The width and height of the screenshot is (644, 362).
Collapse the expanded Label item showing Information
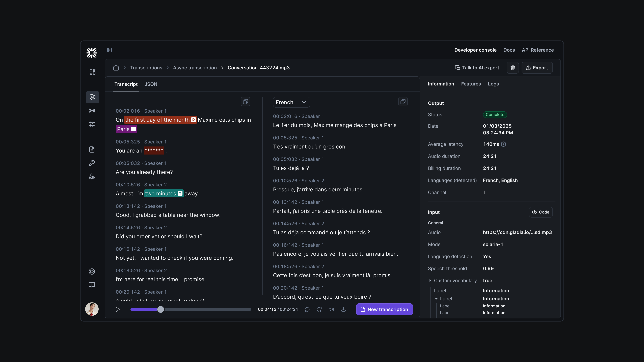point(436,298)
